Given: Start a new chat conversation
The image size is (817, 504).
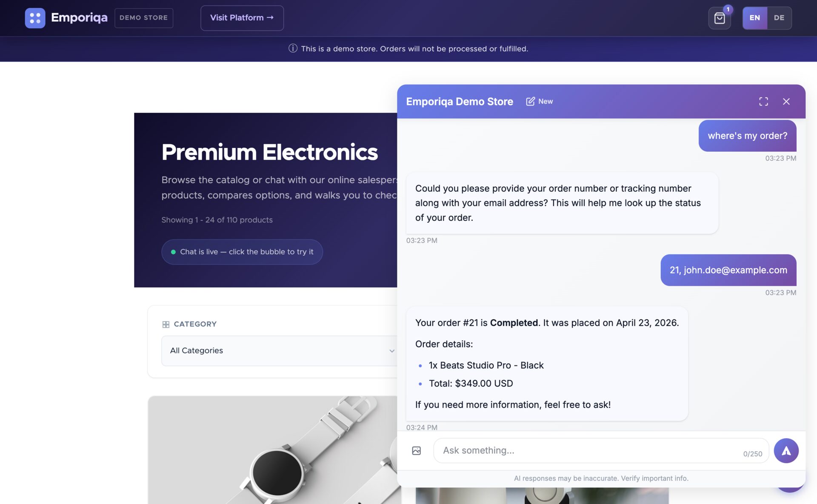Looking at the screenshot, I should click(539, 101).
